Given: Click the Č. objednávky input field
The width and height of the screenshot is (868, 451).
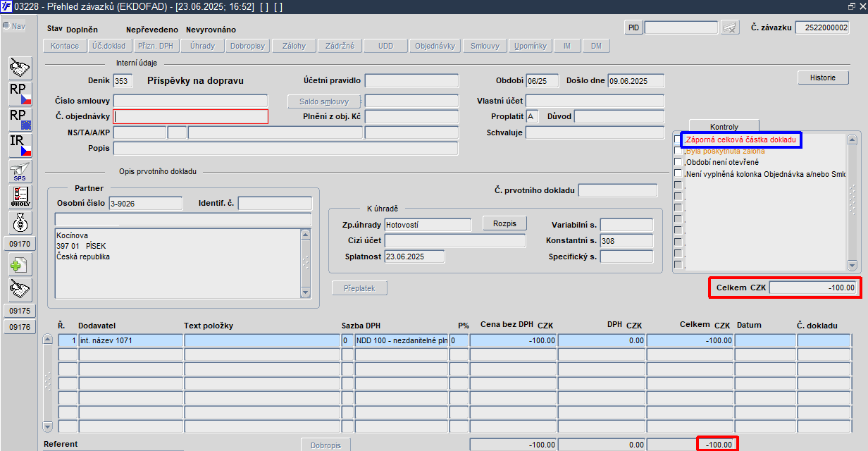Looking at the screenshot, I should (x=191, y=116).
